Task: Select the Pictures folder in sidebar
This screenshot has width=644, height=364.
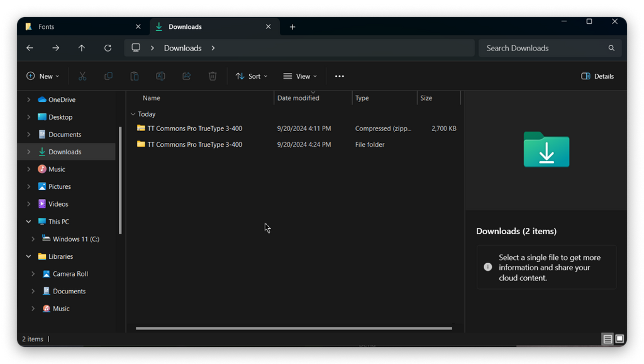Action: pyautogui.click(x=60, y=186)
